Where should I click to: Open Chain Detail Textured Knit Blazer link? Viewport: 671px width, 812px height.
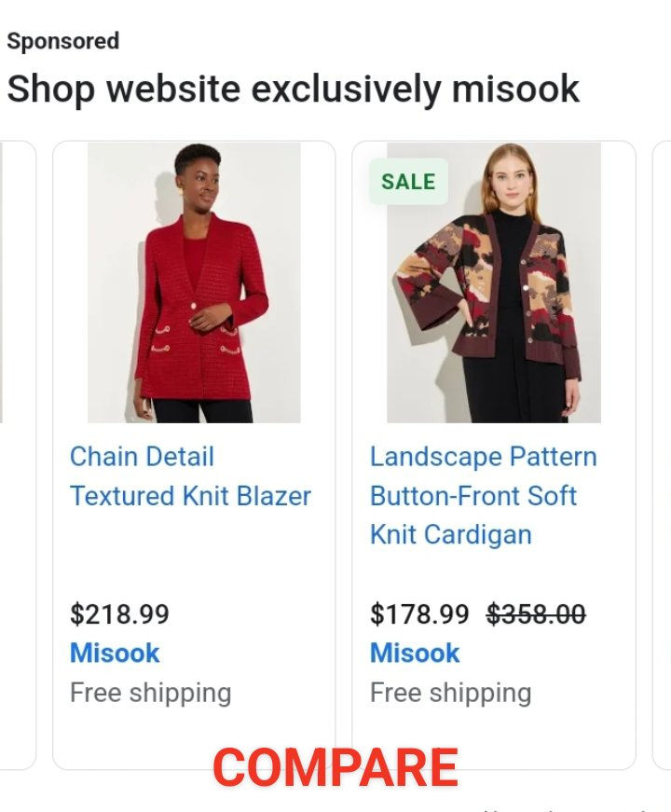[x=190, y=476]
